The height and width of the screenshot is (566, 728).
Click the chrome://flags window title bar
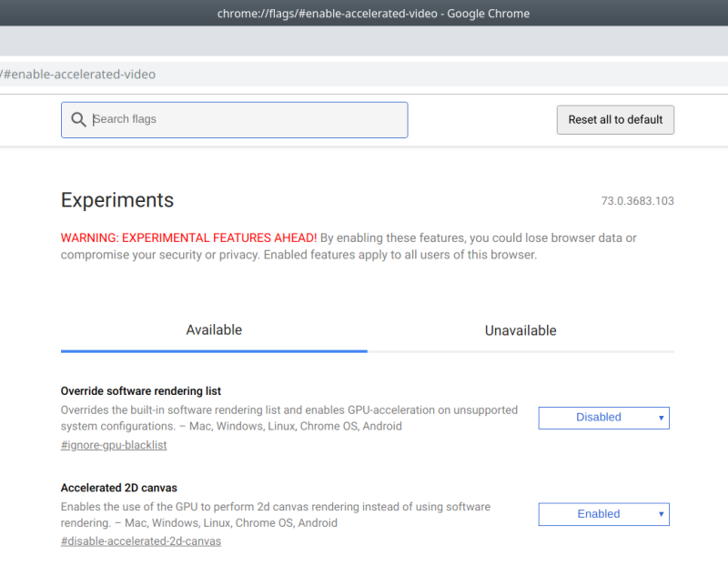[364, 13]
